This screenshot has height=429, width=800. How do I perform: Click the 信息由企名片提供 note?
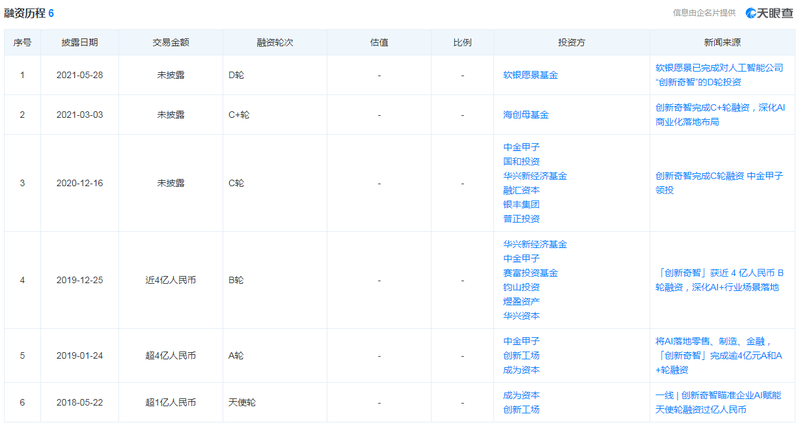[704, 13]
